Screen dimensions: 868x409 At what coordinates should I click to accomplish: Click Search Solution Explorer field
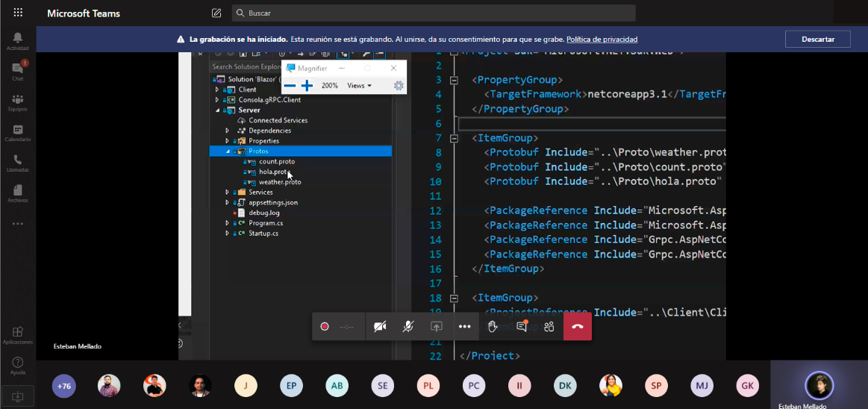(246, 67)
